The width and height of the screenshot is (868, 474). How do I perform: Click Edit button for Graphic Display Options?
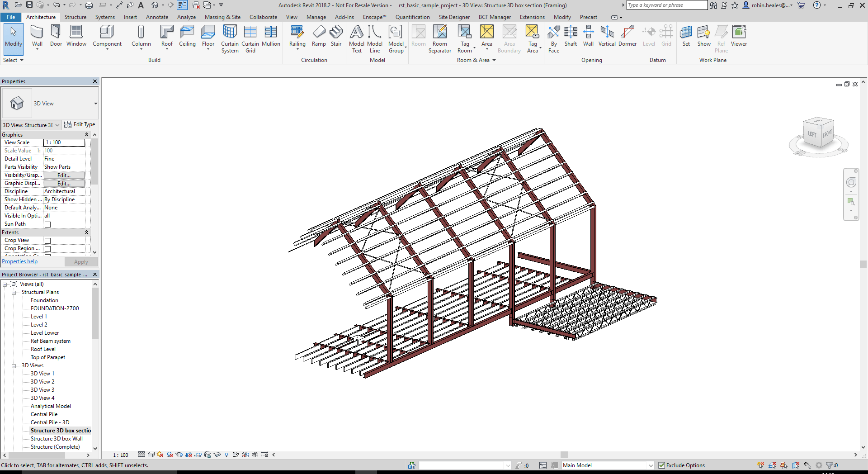point(64,184)
